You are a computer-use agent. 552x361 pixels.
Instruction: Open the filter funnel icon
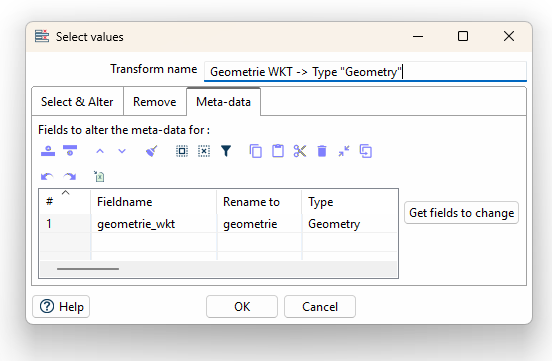click(x=226, y=151)
